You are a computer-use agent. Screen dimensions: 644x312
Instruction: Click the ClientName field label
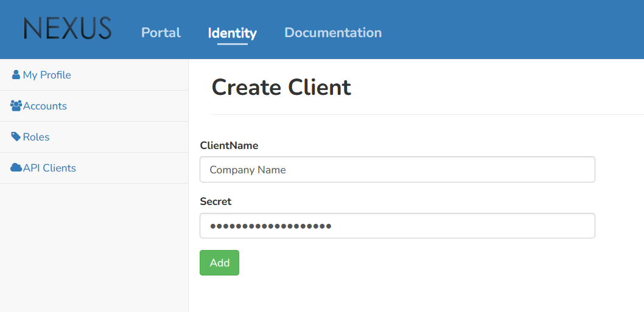(229, 146)
